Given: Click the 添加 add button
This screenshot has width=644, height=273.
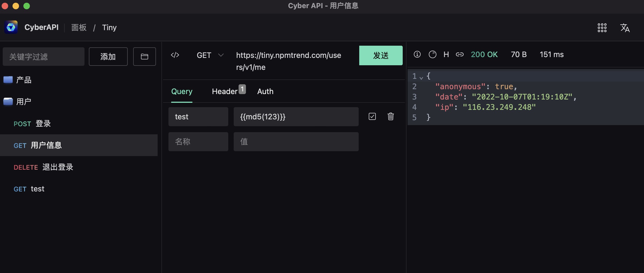Looking at the screenshot, I should coord(108,57).
